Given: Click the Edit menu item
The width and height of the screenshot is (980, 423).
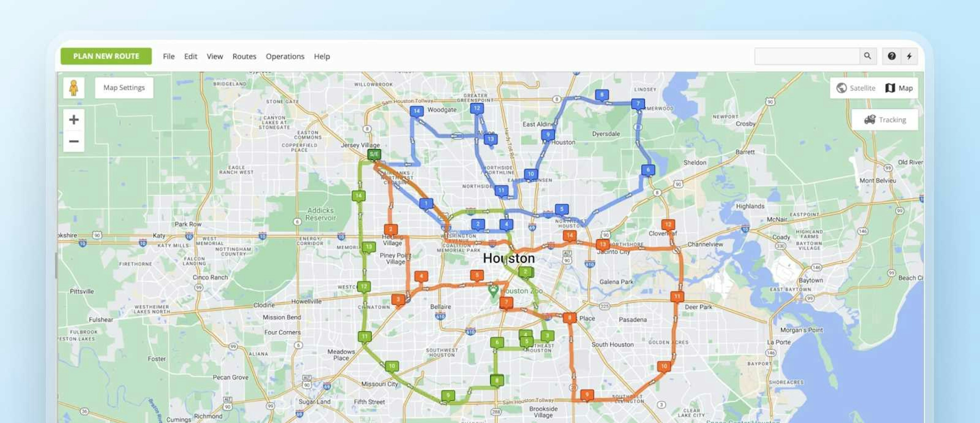Looking at the screenshot, I should coord(191,56).
